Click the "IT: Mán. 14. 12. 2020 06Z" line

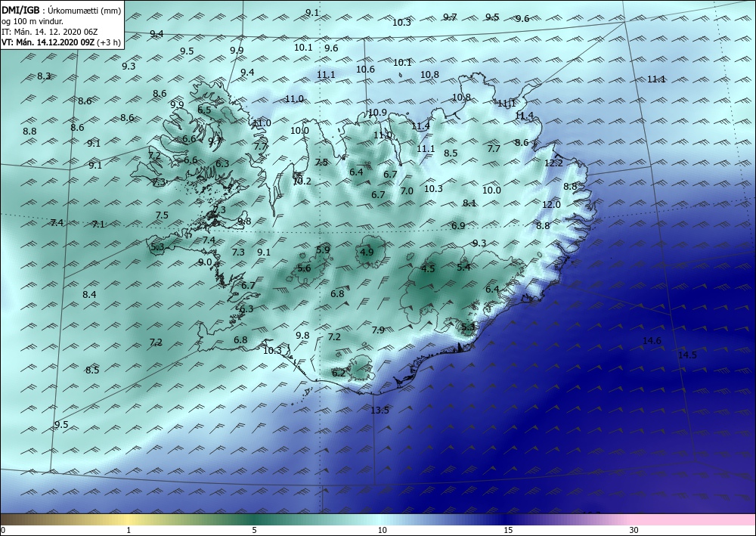click(50, 31)
